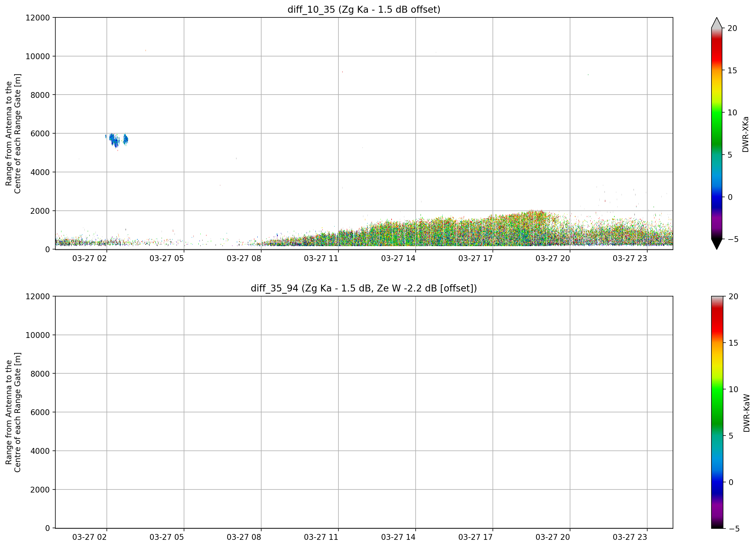Click top plot y-axis tick '12000'
This screenshot has height=547, width=756.
click(38, 18)
